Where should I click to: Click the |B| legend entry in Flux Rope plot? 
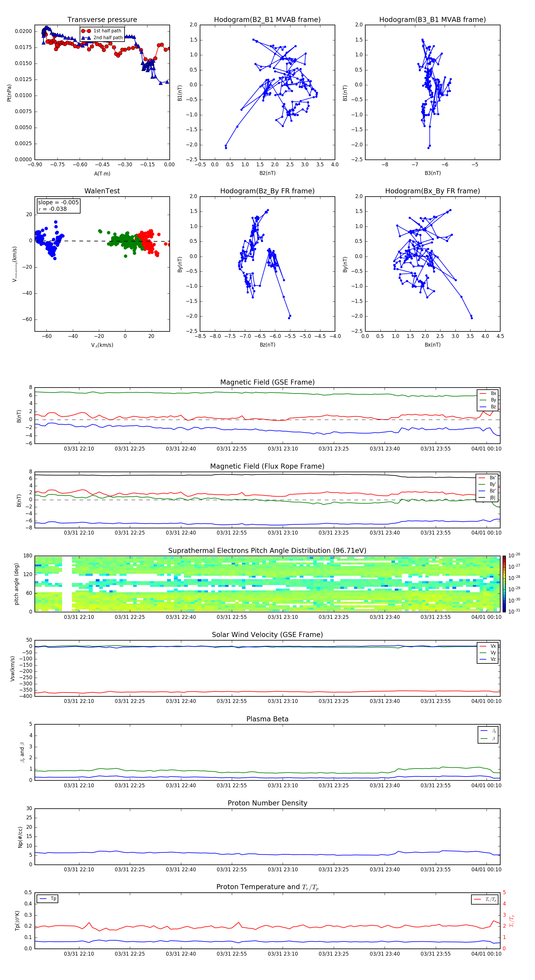point(487,498)
